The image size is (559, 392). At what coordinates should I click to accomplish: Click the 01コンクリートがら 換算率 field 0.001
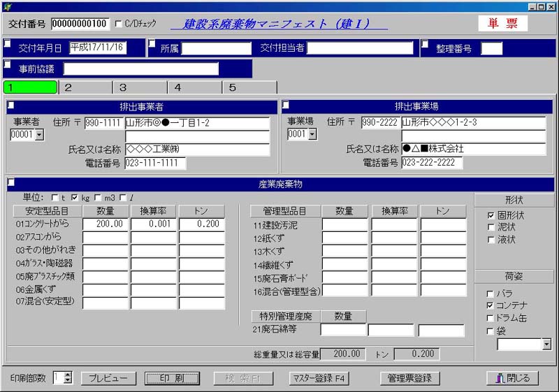(153, 224)
